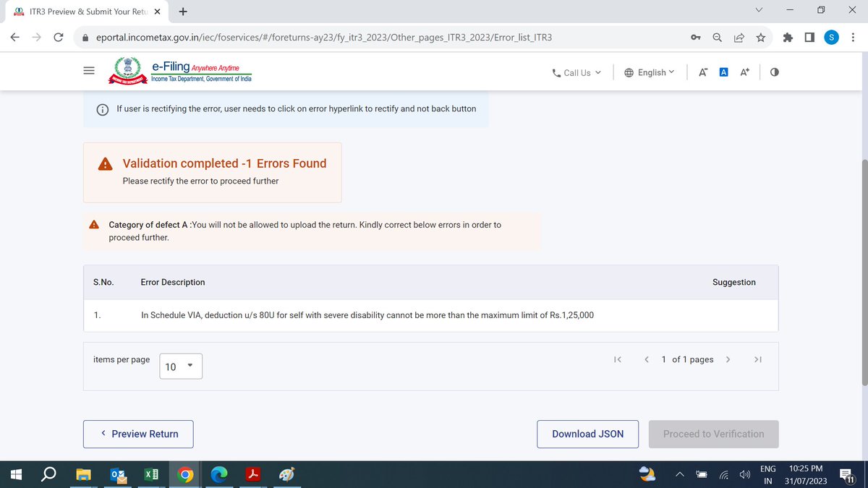Screen dimensions: 868x488
Task: Click the e-Filing Income Tax Department logo
Action: [180, 72]
